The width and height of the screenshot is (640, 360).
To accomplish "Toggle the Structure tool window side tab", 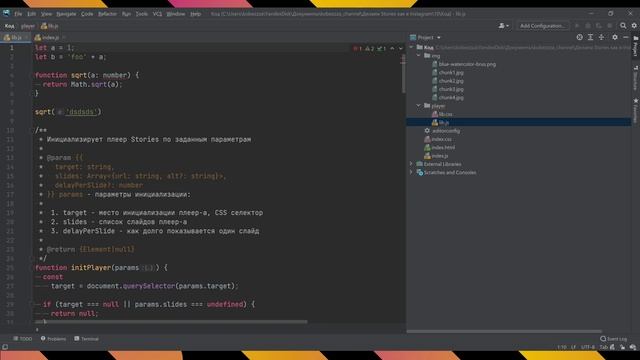I will [x=636, y=78].
